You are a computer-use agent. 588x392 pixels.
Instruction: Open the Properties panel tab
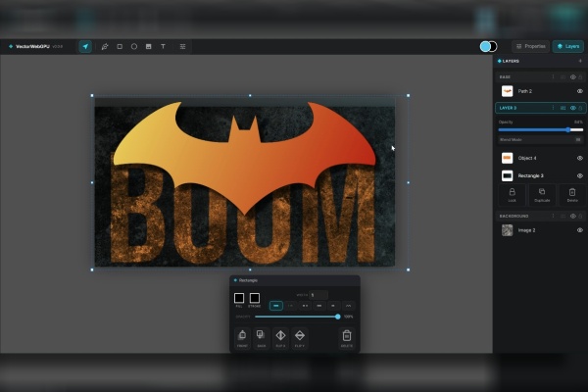(530, 46)
